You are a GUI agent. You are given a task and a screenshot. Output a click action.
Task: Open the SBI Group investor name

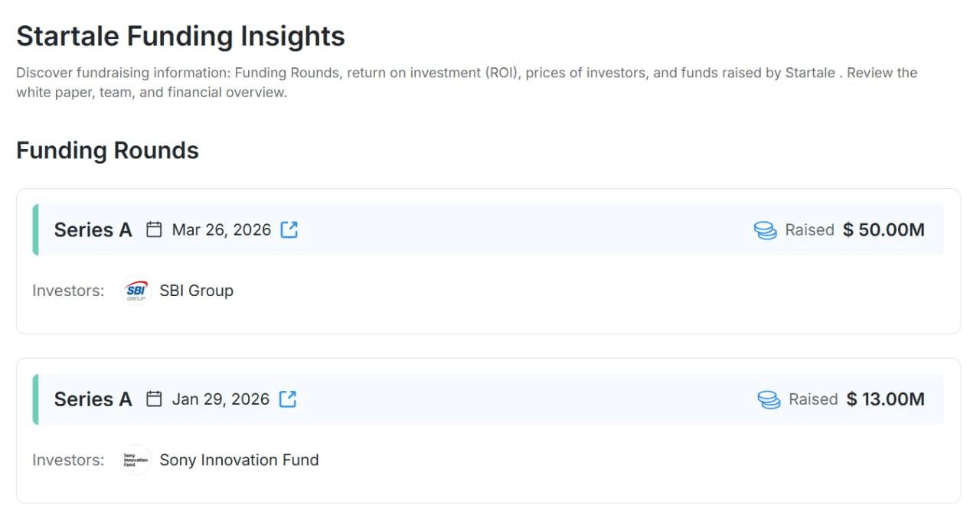click(x=196, y=291)
